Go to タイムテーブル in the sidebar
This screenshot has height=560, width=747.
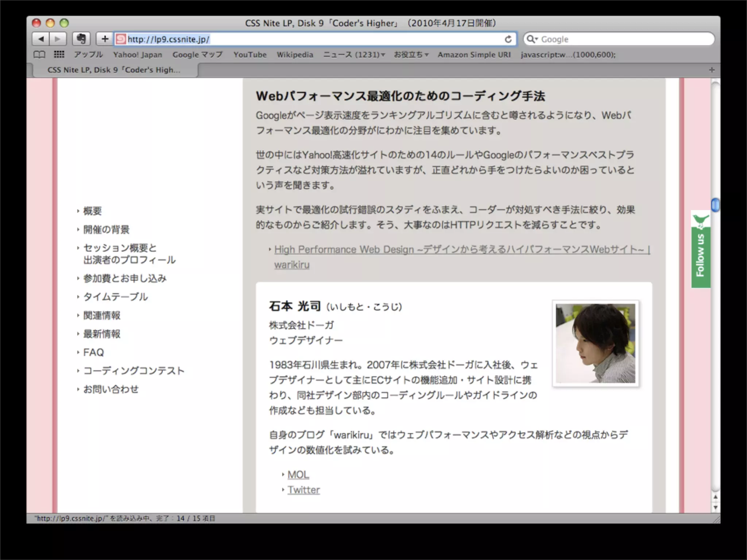click(x=115, y=297)
